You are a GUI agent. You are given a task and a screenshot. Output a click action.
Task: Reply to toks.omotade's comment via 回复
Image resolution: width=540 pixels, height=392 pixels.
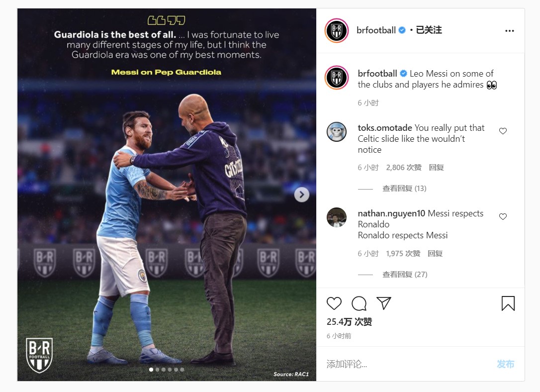tap(437, 168)
